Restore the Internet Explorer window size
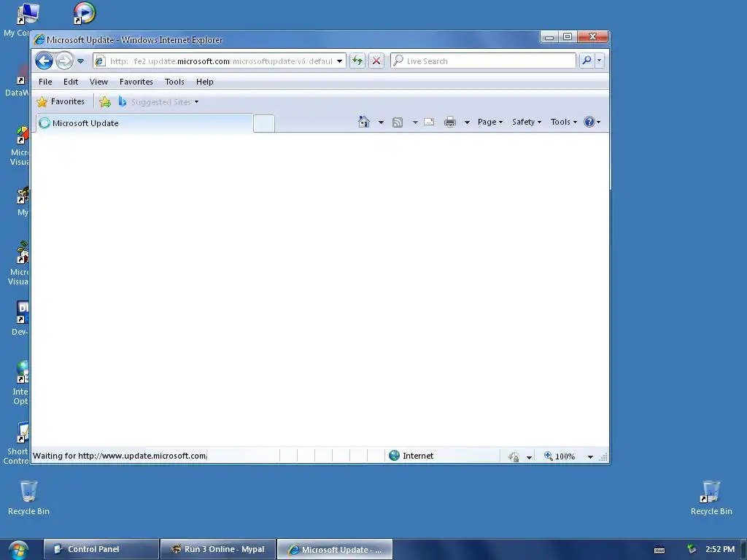This screenshot has width=747, height=560. point(568,36)
